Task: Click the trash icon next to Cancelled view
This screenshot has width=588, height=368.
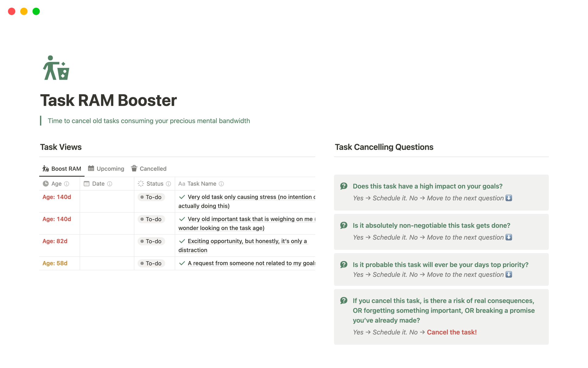Action: [134, 168]
